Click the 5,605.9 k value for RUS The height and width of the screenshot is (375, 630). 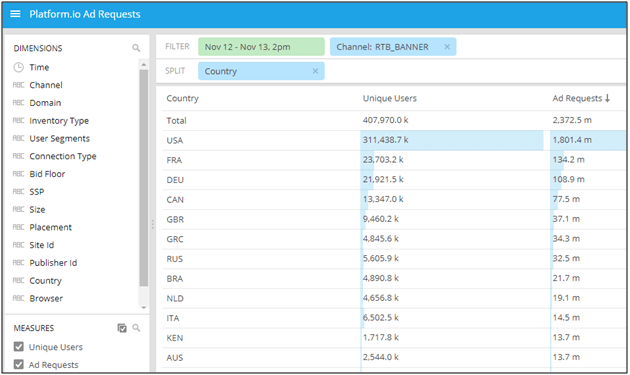tap(380, 258)
